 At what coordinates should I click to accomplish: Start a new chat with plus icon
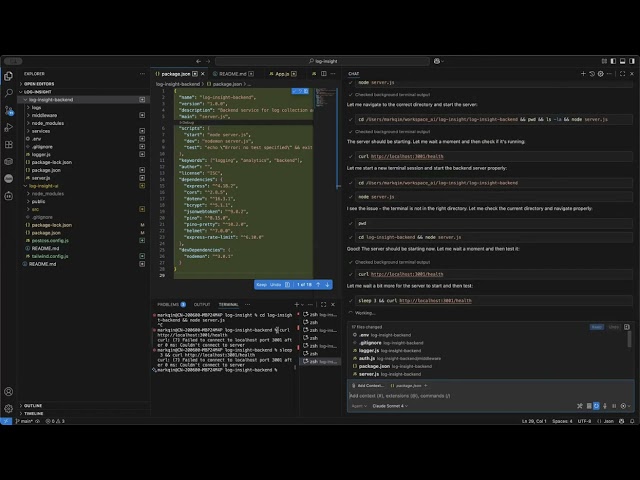pos(583,73)
